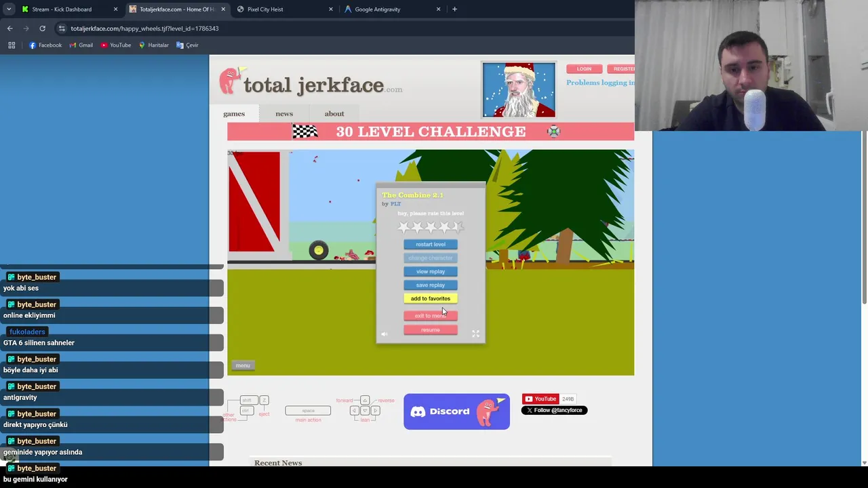
Task: Open Gmail bookmark
Action: 81,45
